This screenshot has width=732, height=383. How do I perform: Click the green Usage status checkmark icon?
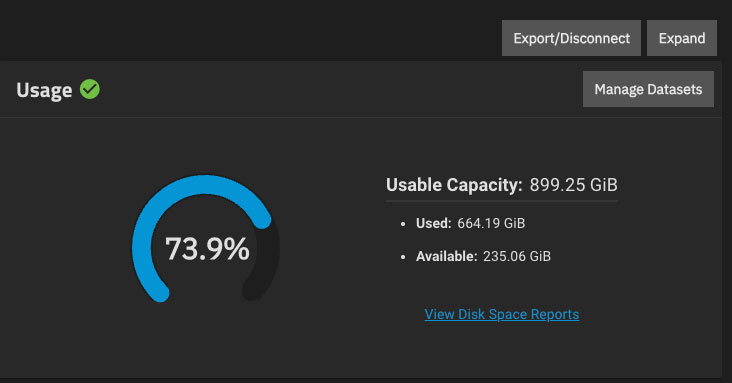[x=90, y=89]
